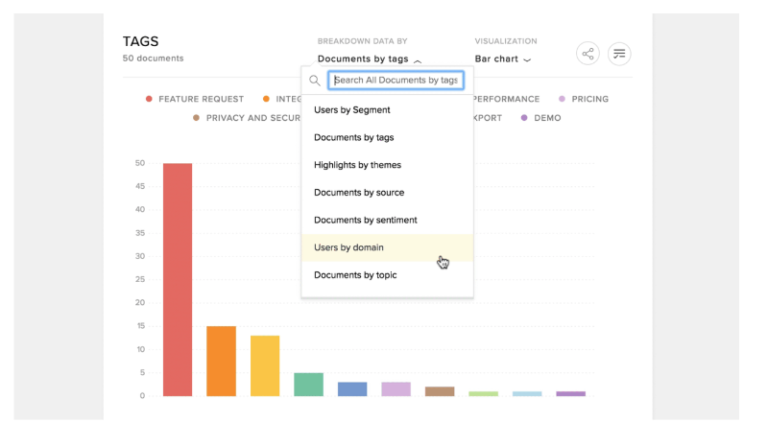
Task: Toggle the Feature Request legend dot
Action: pyautogui.click(x=149, y=100)
